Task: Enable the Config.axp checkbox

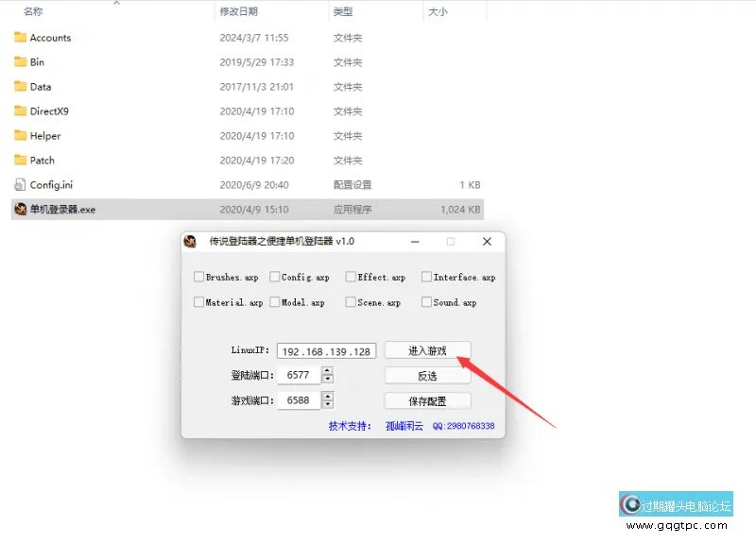Action: coord(274,277)
